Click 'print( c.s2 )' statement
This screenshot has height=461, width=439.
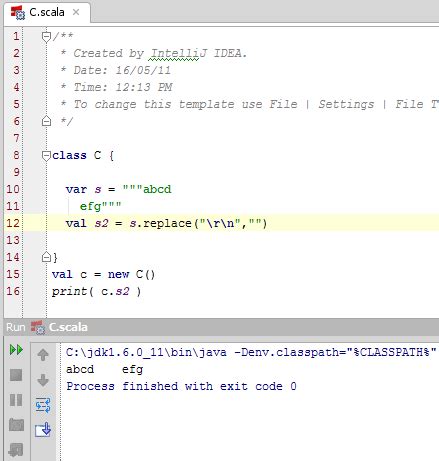[x=97, y=292]
